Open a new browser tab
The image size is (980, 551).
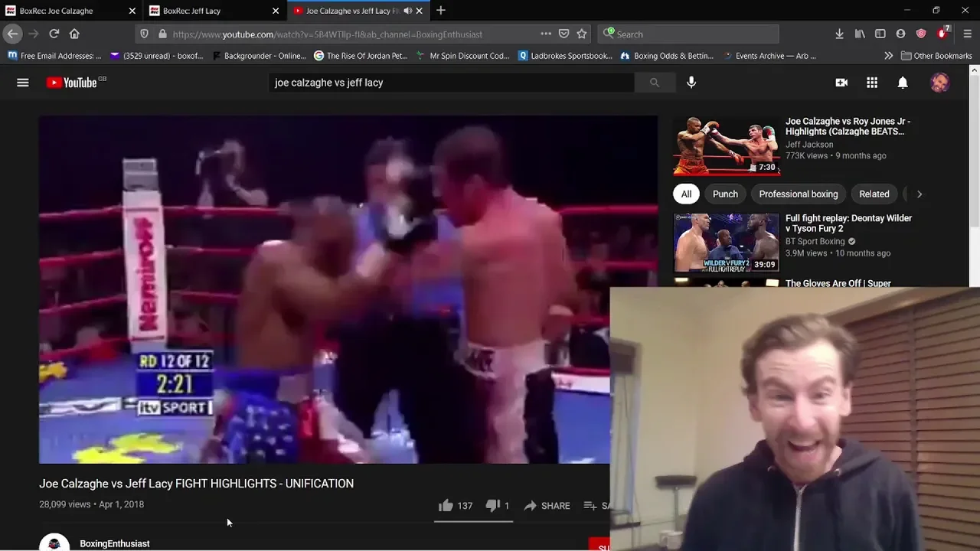point(440,11)
